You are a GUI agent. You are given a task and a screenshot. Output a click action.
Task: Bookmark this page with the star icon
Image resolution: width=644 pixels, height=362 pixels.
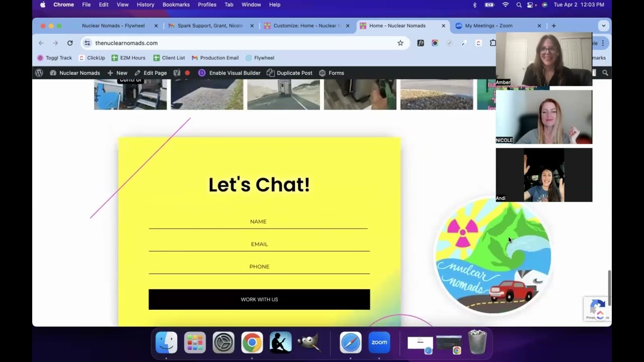coord(400,43)
